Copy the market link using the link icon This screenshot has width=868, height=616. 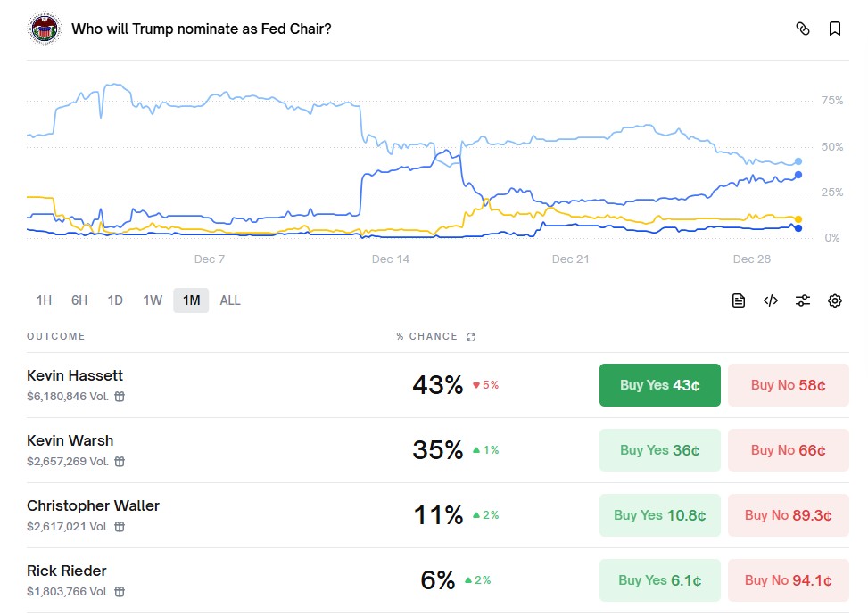coord(802,29)
